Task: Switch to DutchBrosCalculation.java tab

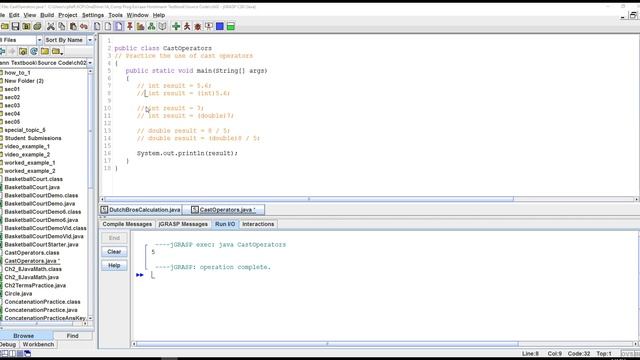Action: (140, 210)
